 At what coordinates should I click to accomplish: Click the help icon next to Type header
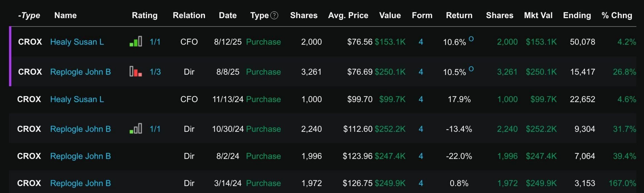[274, 15]
